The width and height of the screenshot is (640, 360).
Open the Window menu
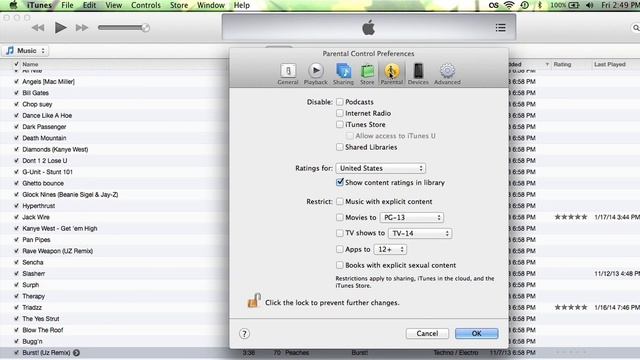click(211, 5)
